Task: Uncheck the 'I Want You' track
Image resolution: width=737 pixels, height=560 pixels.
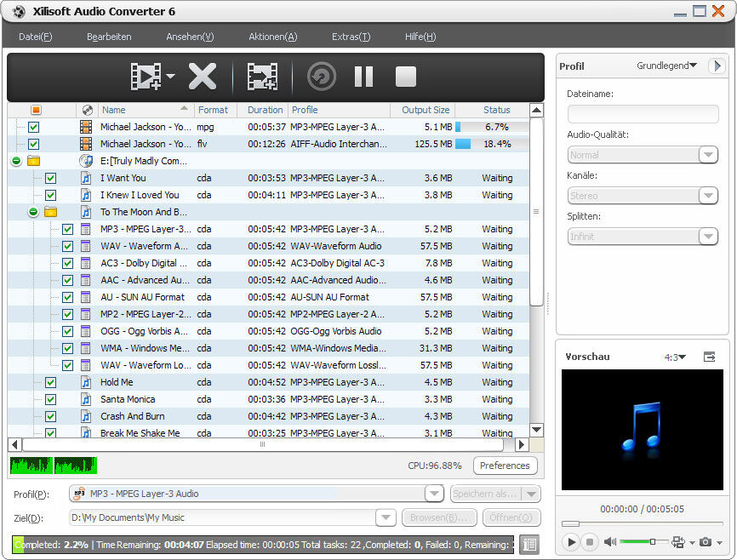Action: tap(50, 178)
